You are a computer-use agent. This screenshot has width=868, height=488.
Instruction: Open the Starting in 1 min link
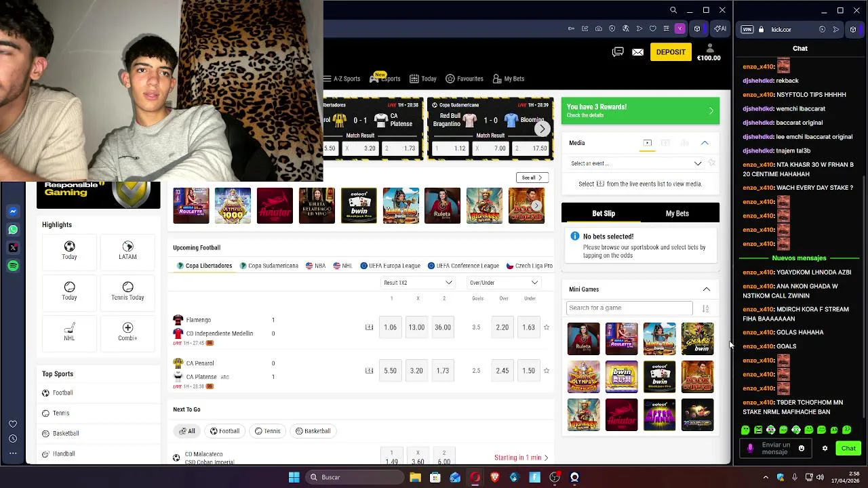pos(521,458)
